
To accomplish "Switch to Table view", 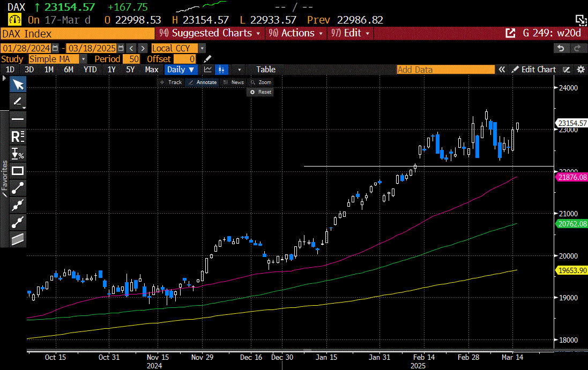I will pos(266,70).
